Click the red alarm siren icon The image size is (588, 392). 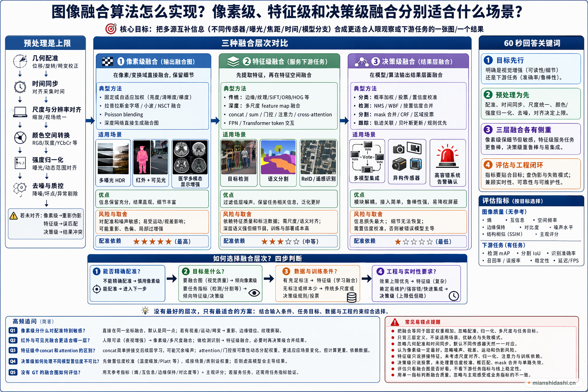[447, 156]
